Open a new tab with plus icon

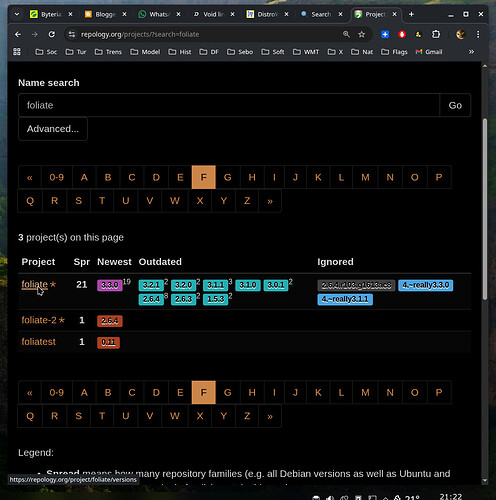(411, 14)
